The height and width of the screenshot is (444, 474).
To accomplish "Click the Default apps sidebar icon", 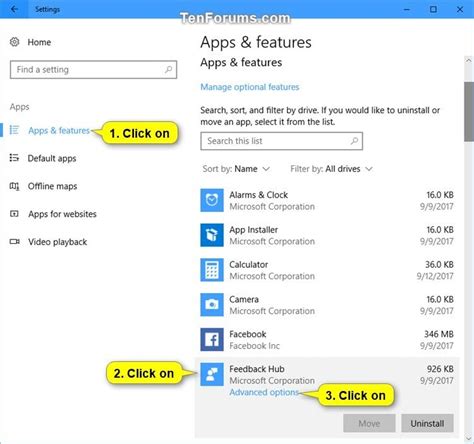I will [x=14, y=158].
